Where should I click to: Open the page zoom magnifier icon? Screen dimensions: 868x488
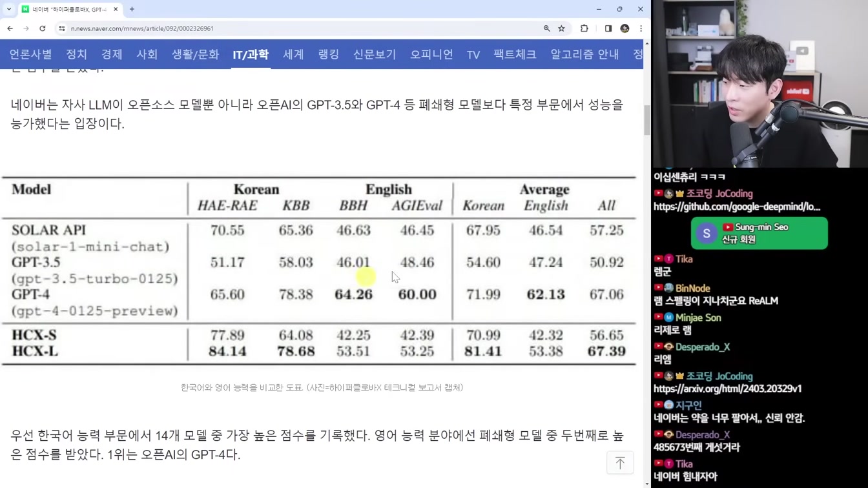[x=547, y=28]
